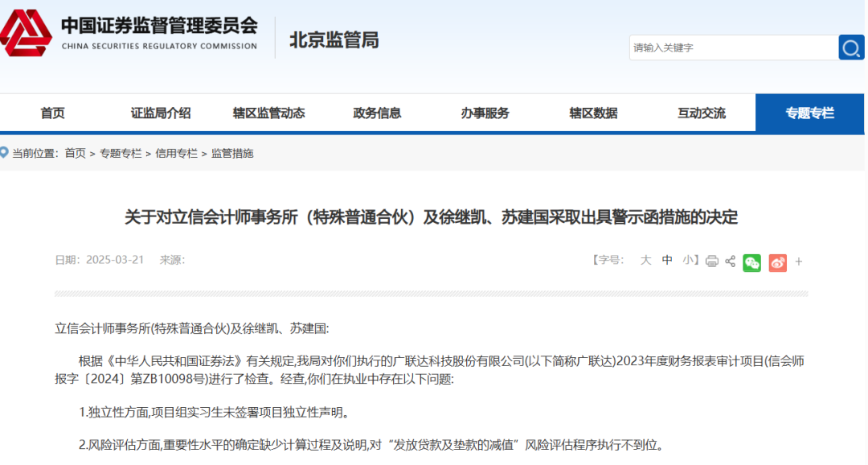Open the 辖区监管动态 navigation menu

coord(268,113)
